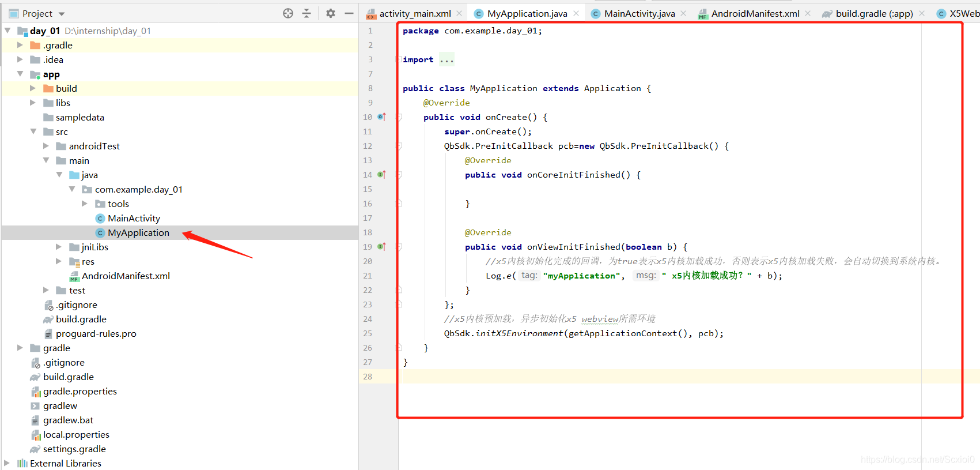
Task: Collapse the java source folder
Action: [59, 175]
